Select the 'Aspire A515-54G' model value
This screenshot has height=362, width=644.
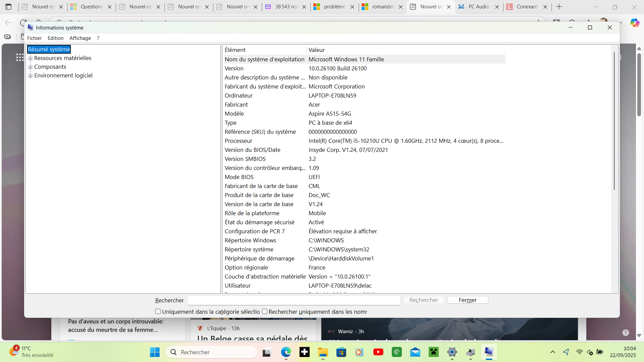click(x=330, y=114)
